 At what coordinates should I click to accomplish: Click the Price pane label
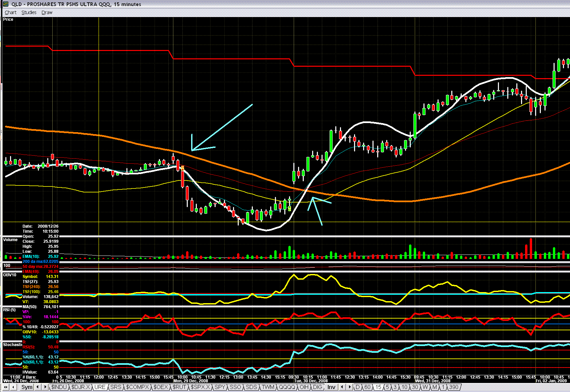tap(8, 19)
